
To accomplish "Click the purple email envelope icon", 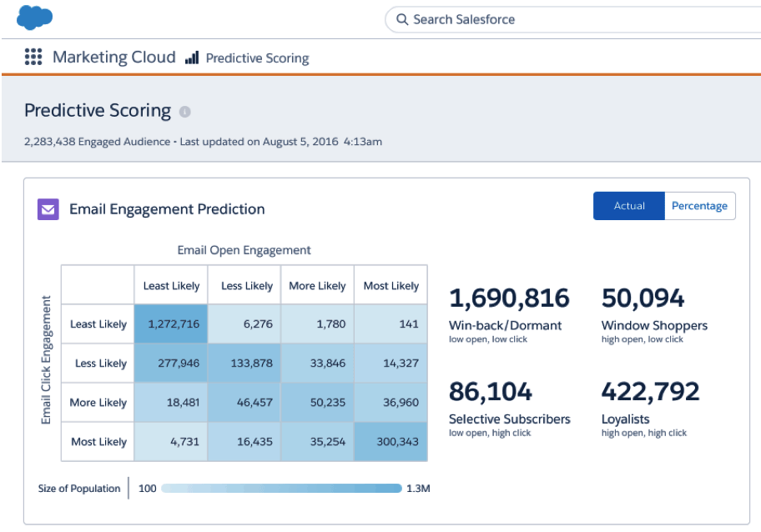I will 48,209.
